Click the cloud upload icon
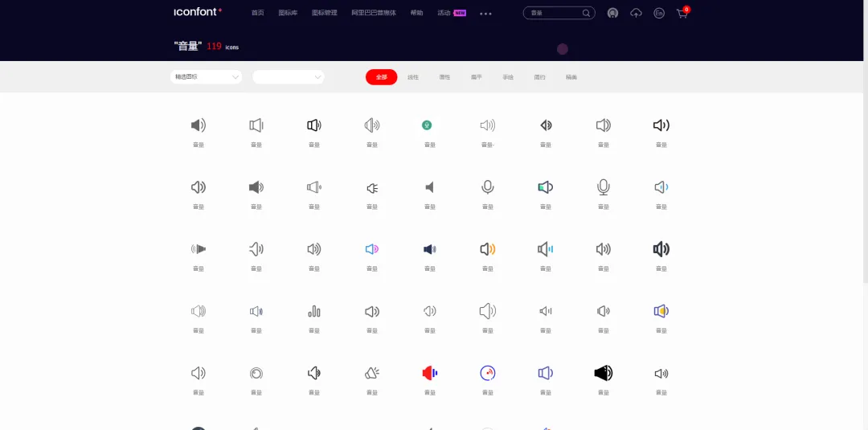The width and height of the screenshot is (868, 430). (x=636, y=14)
